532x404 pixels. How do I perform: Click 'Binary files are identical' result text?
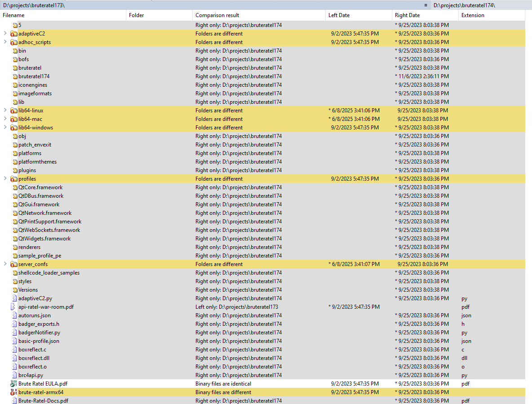223,384
